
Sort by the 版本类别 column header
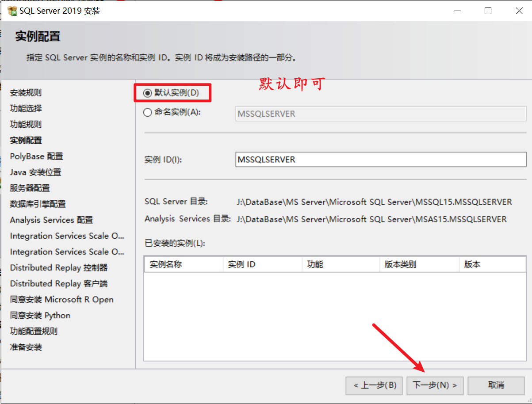coord(400,265)
